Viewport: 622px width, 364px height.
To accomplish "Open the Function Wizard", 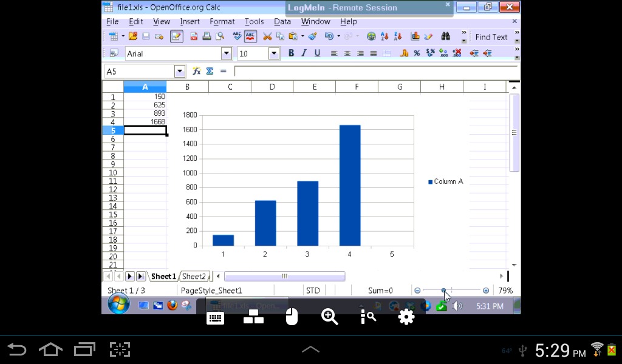I will [x=196, y=72].
